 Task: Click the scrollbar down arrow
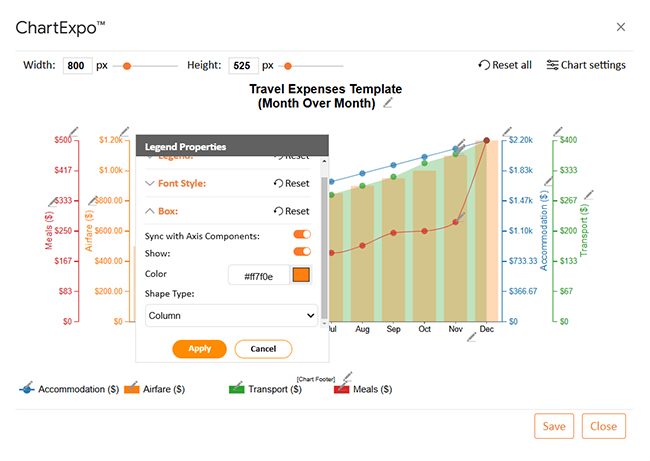(x=324, y=323)
